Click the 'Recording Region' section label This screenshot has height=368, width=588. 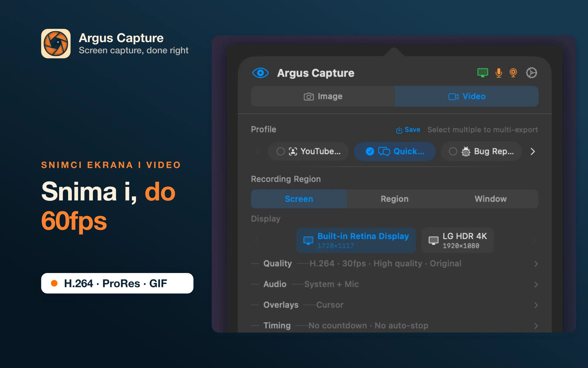[x=286, y=179]
